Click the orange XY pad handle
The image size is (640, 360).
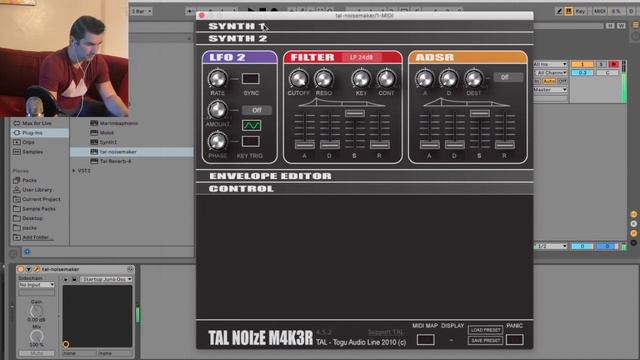coord(66,344)
